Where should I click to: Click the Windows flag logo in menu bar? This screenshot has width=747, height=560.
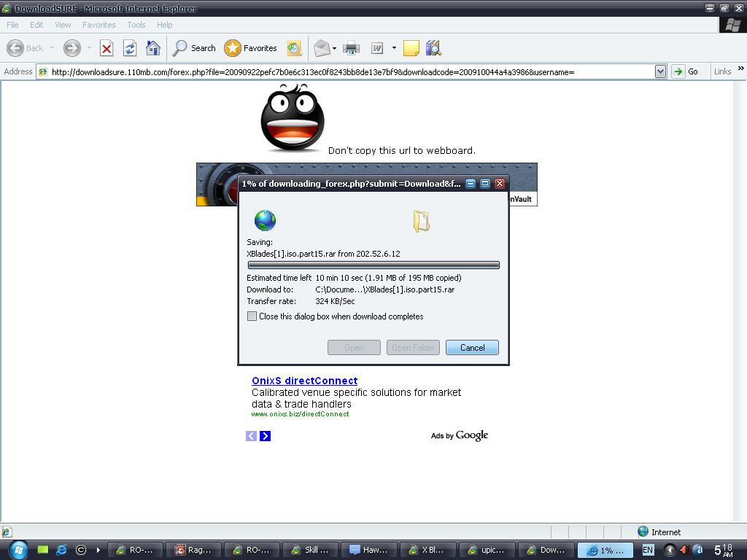pyautogui.click(x=732, y=25)
